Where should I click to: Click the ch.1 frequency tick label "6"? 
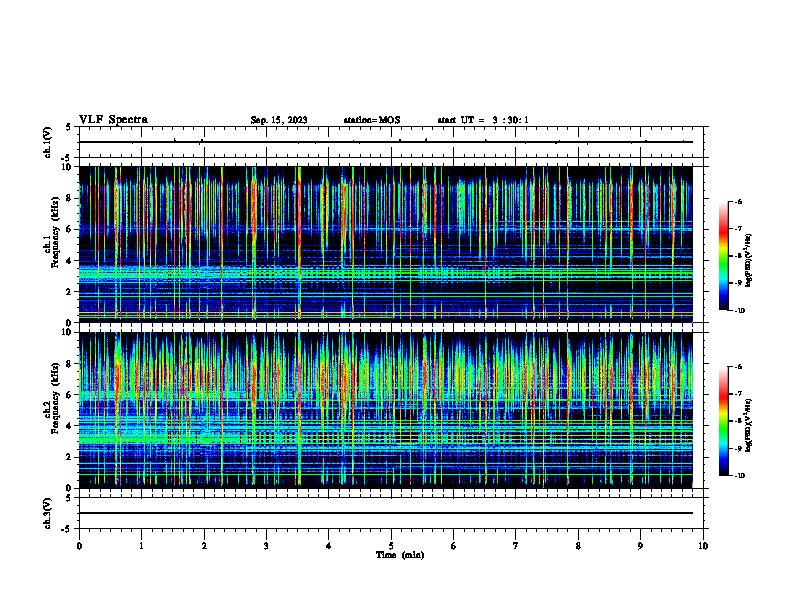[70, 229]
